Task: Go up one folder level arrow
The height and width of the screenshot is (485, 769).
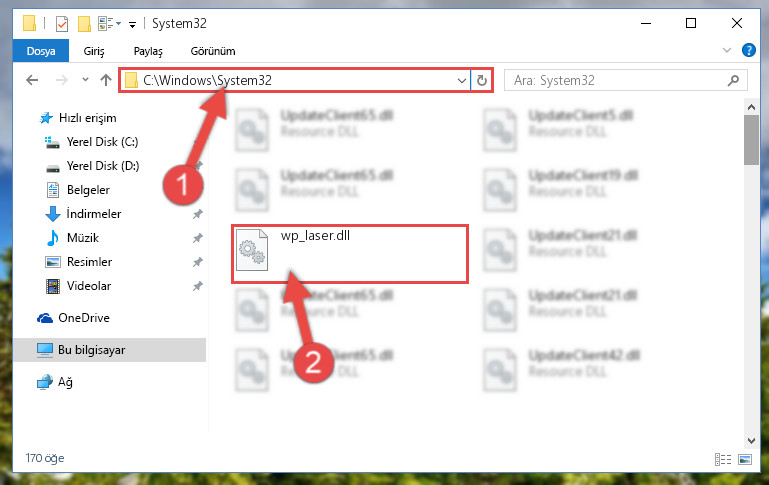Action: click(x=106, y=80)
